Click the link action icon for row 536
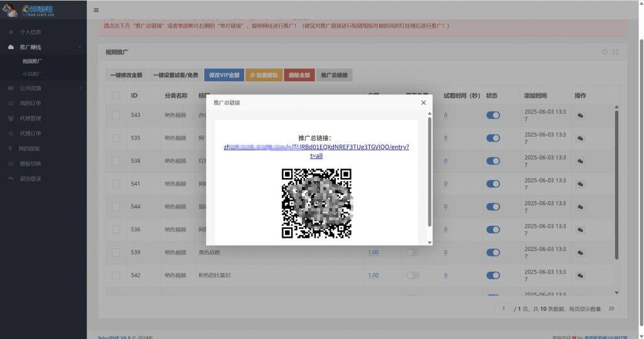 [x=580, y=230]
